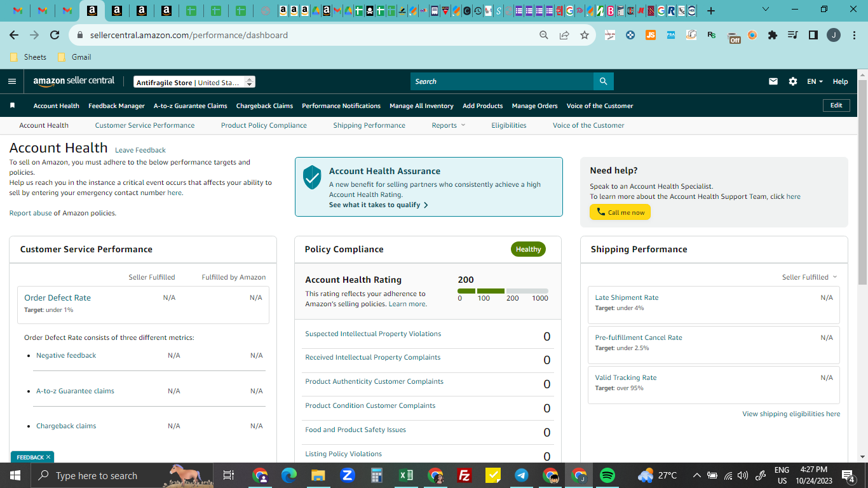Open the Eligibilities tab
The height and width of the screenshot is (488, 868).
point(509,125)
